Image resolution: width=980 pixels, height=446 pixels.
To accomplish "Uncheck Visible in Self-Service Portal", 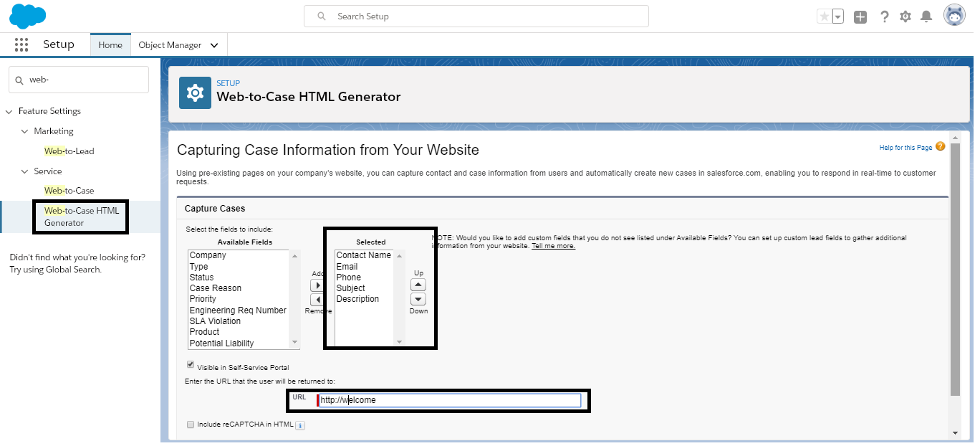I will tap(191, 365).
